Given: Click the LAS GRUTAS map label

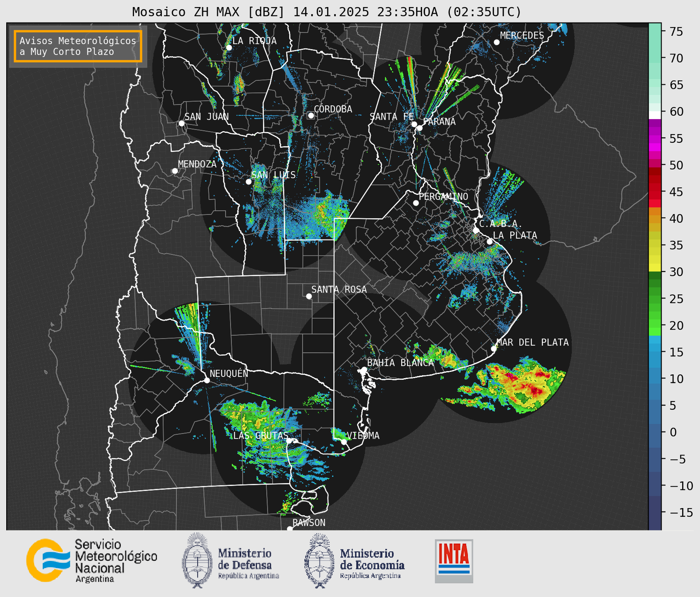Looking at the screenshot, I should (261, 436).
